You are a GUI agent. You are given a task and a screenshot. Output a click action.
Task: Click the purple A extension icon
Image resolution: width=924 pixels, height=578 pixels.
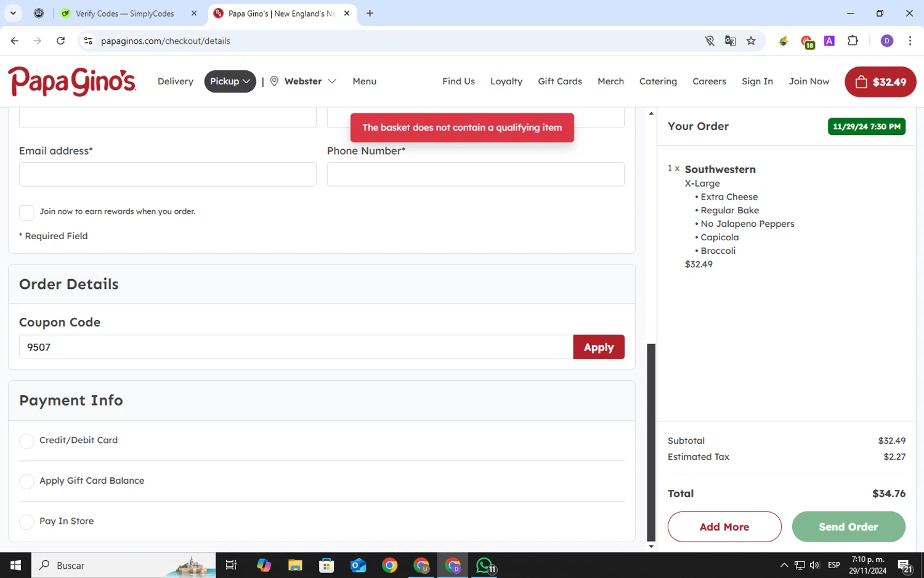click(830, 41)
